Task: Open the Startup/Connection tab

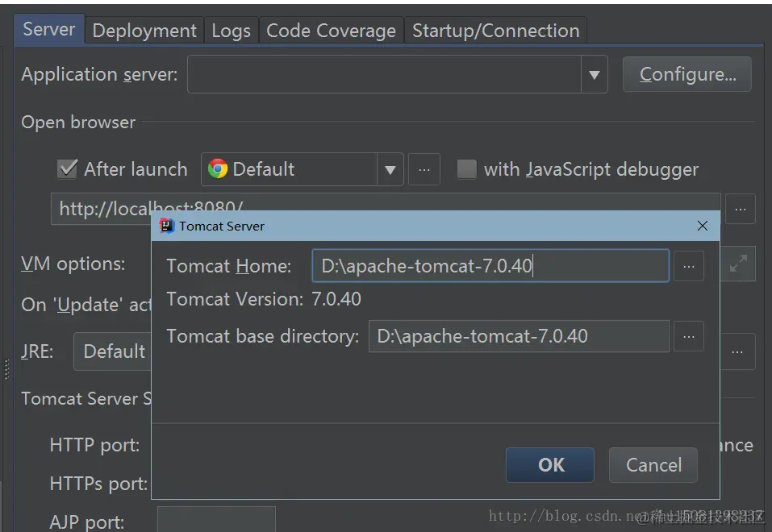Action: click(495, 31)
